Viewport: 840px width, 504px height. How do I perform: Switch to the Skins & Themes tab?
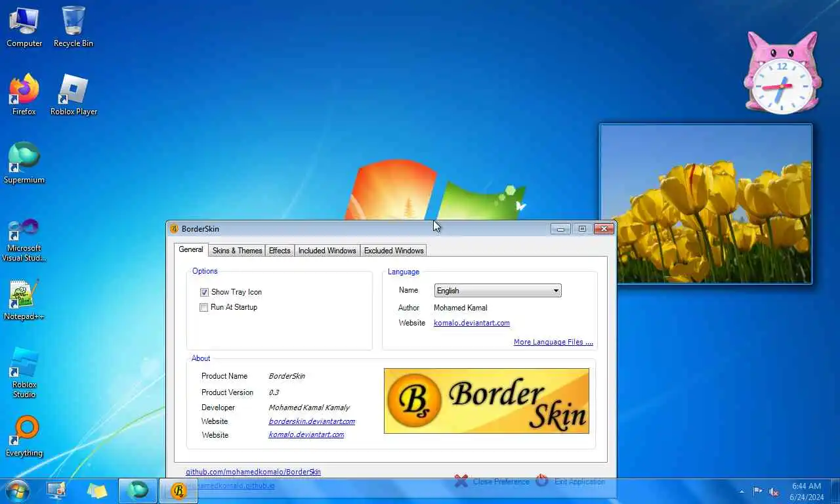(237, 251)
